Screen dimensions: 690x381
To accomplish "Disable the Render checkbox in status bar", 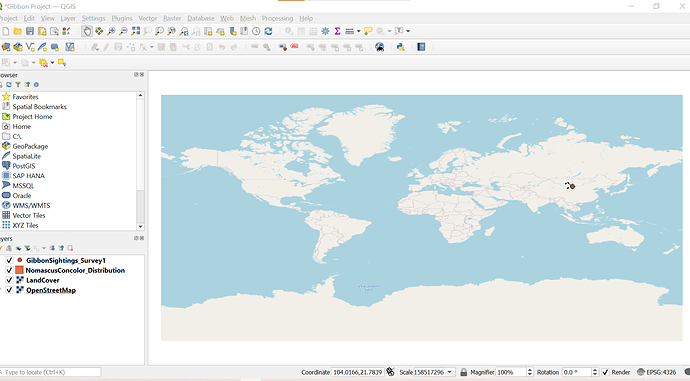I will [x=606, y=372].
